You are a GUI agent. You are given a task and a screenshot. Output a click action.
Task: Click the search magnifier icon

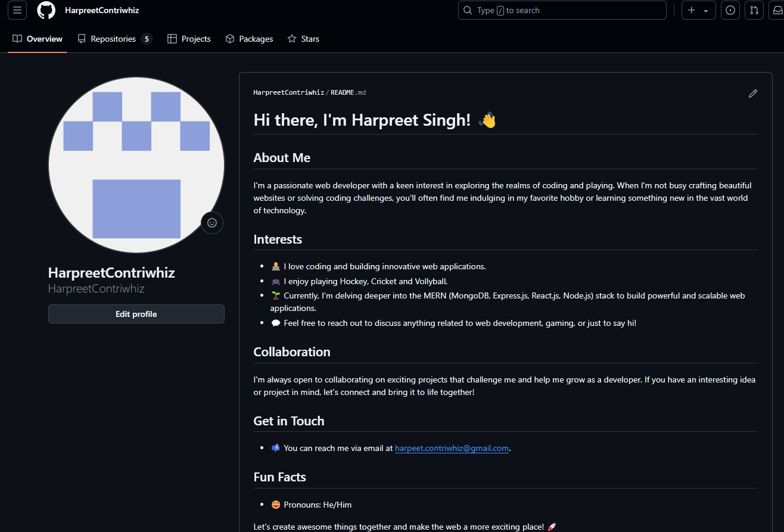[468, 10]
